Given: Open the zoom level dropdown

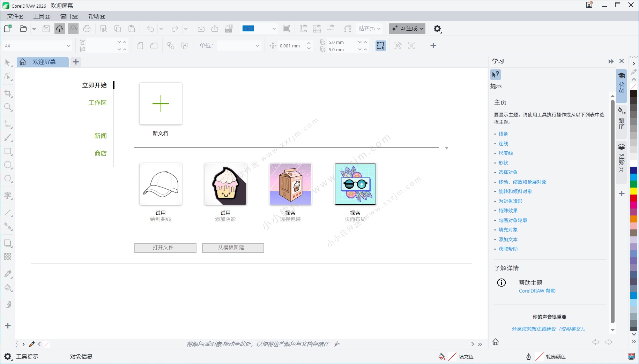Looking at the screenshot, I should point(274,29).
